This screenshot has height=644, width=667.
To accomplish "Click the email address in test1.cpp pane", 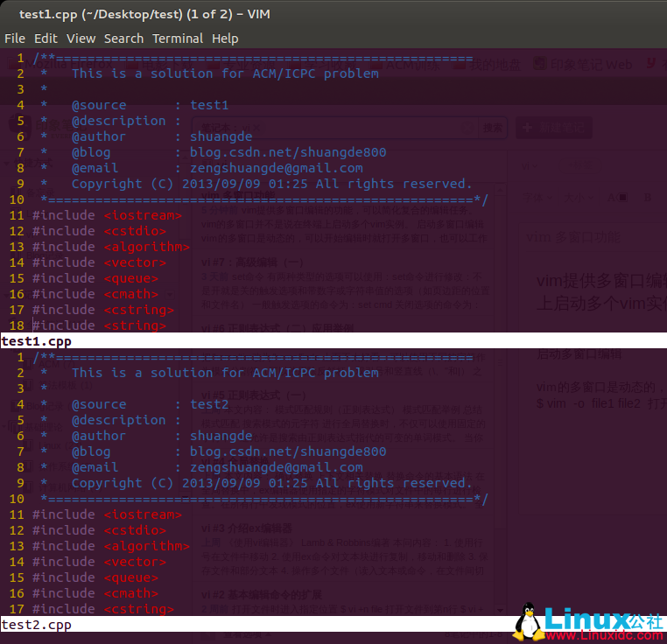I will coord(276,168).
